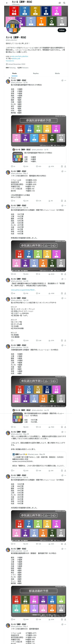Screen dimensions: 72x644
Task: Open more options on the pinned post
Action: pyautogui.click(x=65, y=80)
